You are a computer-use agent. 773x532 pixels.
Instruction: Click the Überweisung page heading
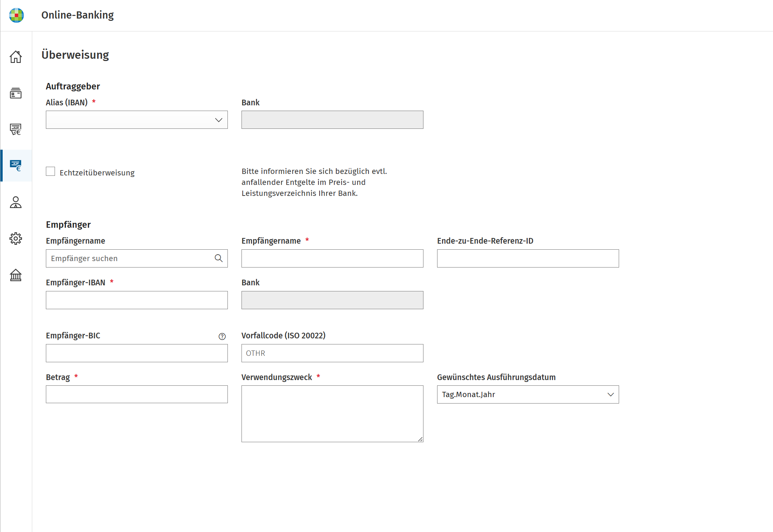tap(75, 55)
